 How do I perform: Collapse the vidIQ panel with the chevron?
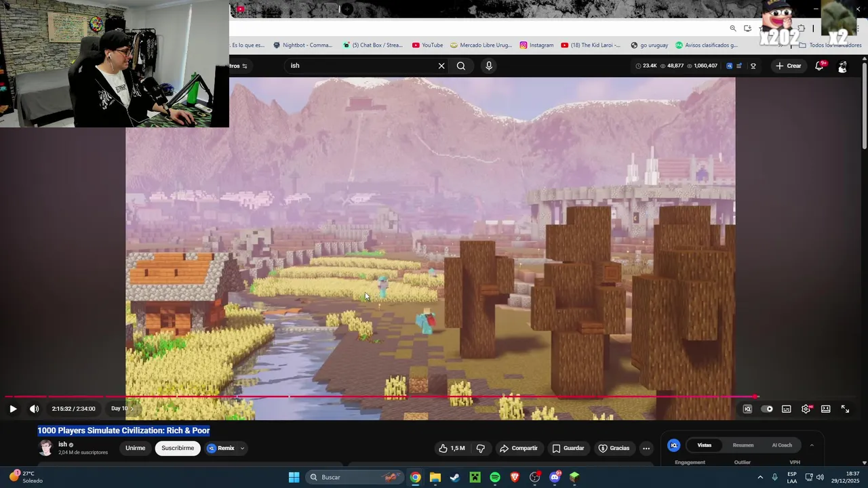812,445
